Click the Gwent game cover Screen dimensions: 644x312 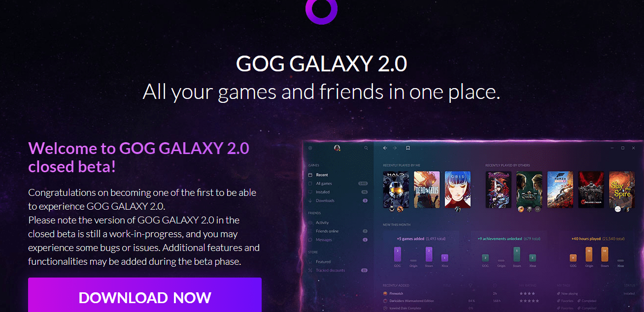[530, 189]
